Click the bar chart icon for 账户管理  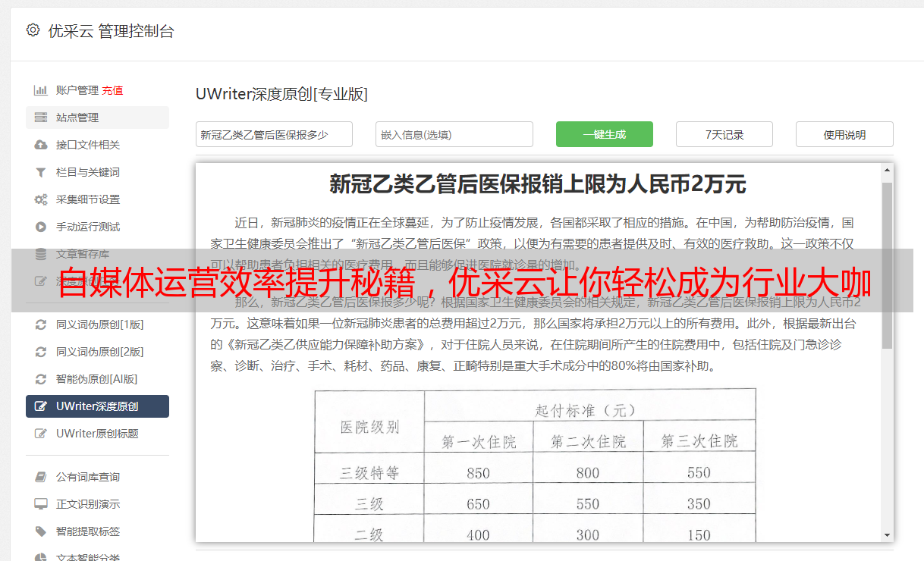tap(41, 90)
